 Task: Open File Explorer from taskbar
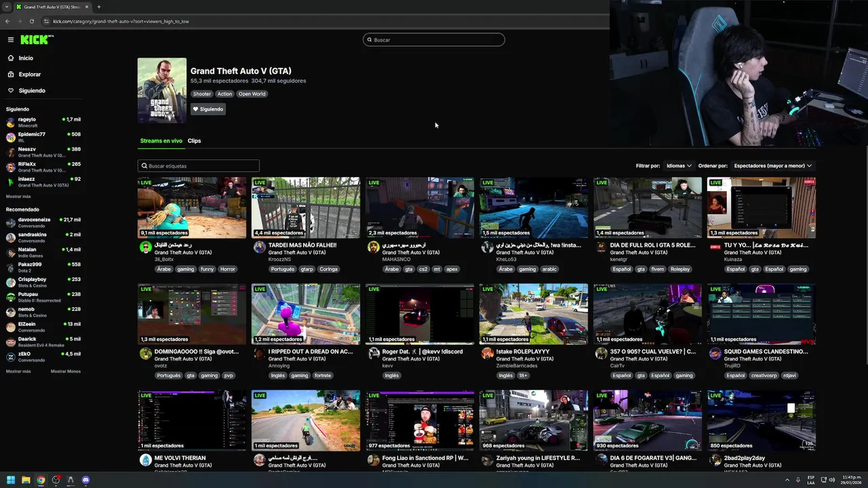(26, 480)
